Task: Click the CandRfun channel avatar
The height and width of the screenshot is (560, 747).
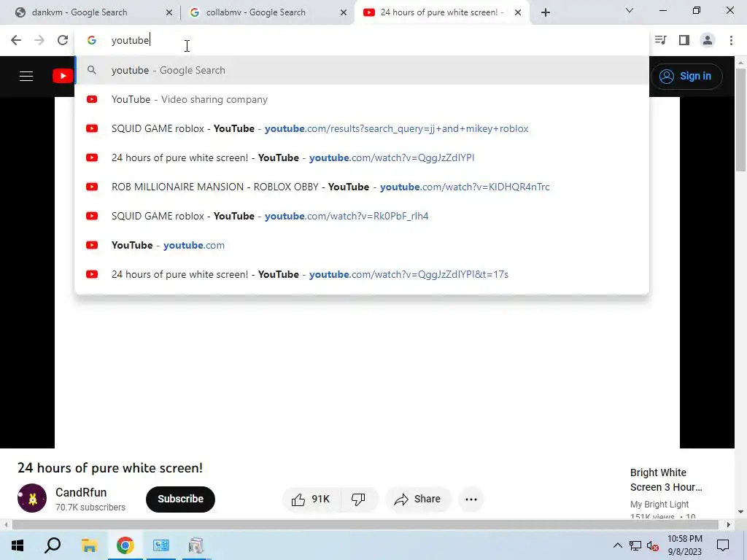Action: point(32,498)
